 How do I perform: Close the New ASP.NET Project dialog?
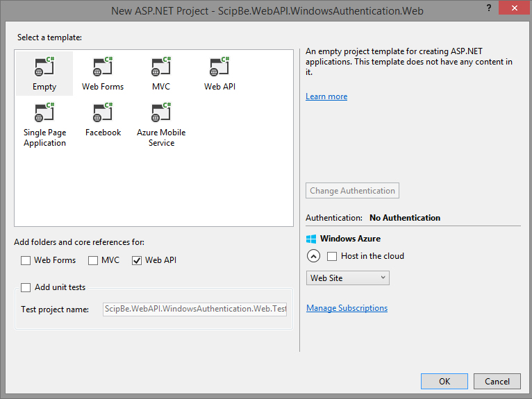click(x=514, y=8)
